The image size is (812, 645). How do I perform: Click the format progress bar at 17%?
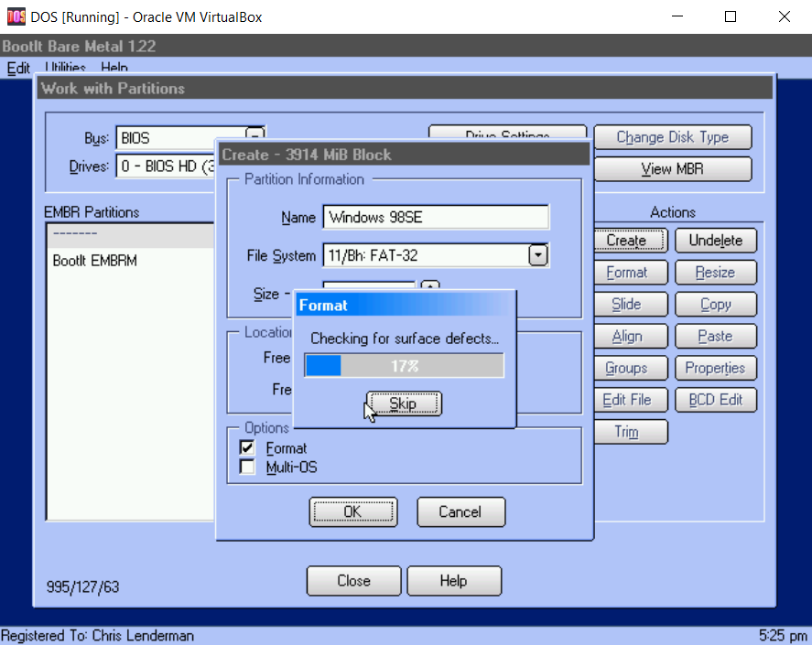(405, 365)
